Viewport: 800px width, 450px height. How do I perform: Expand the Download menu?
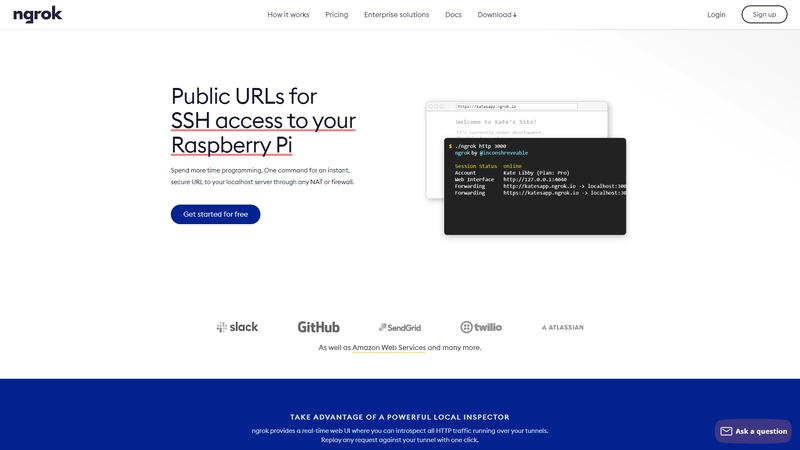(497, 15)
